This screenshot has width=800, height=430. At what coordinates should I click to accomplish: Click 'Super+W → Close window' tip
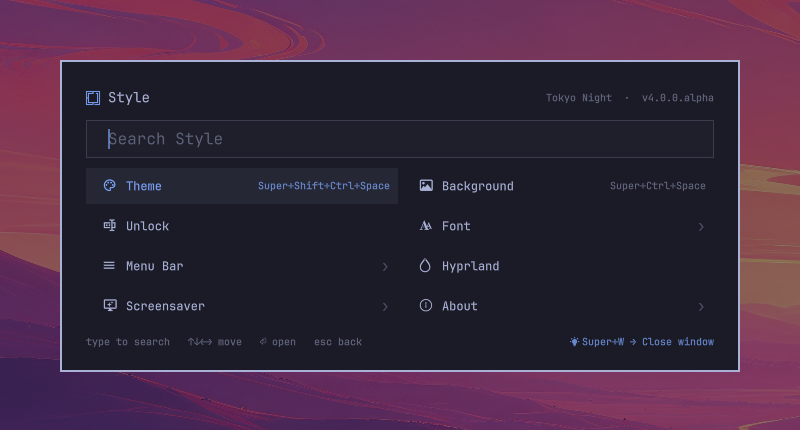pos(642,342)
